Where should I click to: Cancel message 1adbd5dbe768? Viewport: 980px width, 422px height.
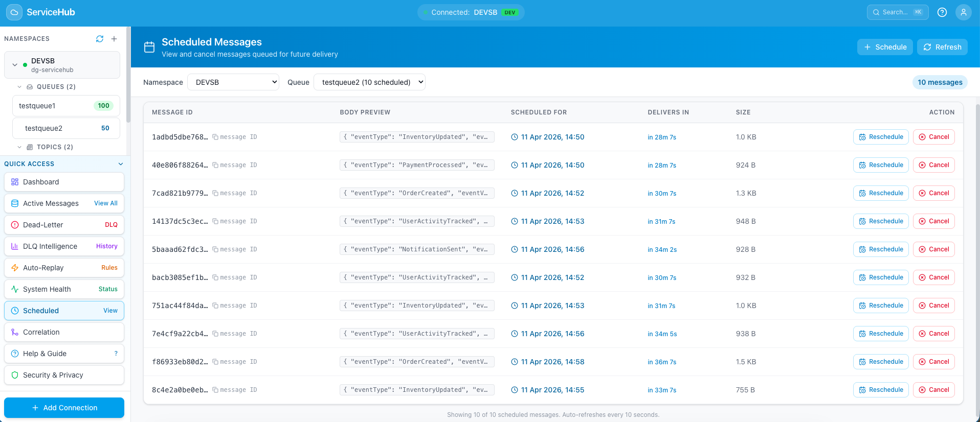[934, 137]
